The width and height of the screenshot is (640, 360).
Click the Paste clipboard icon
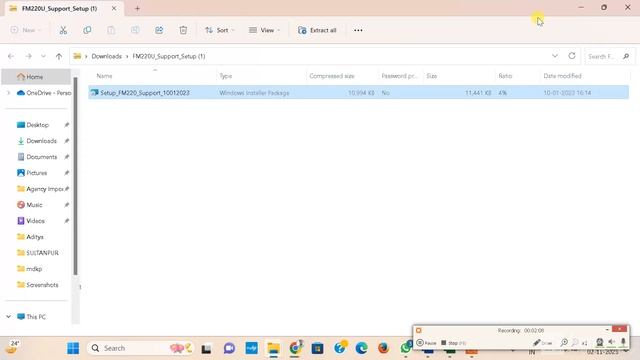[x=111, y=30]
